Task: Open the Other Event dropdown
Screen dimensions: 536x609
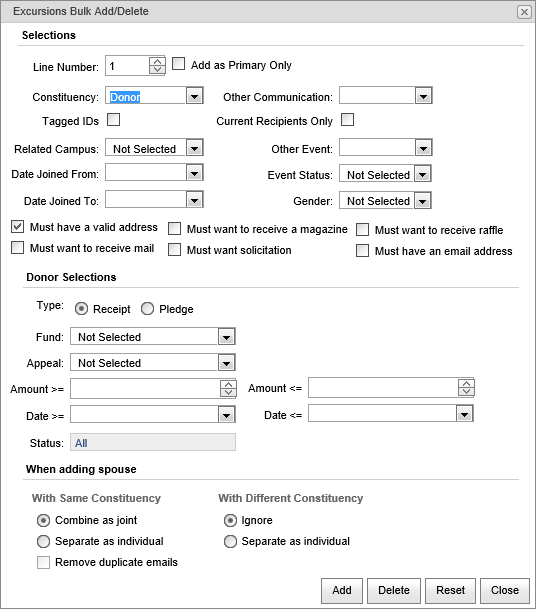Action: [x=423, y=148]
